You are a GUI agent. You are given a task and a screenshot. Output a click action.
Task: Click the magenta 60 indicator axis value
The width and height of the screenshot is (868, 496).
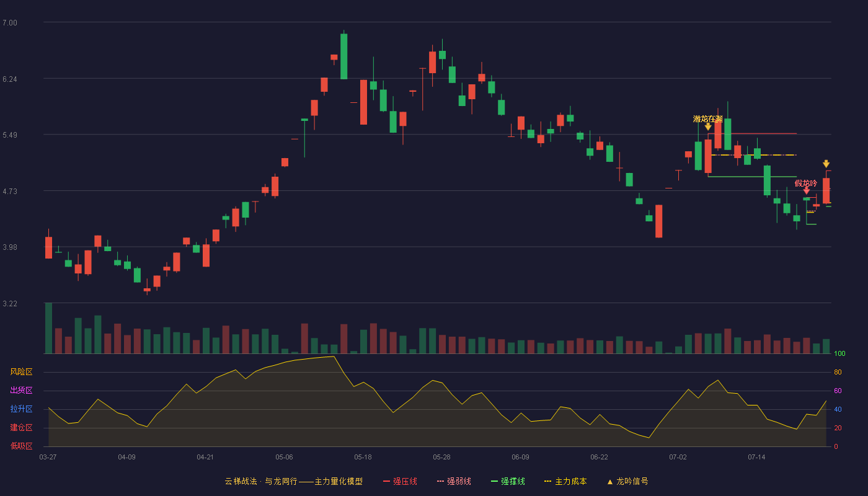pos(838,391)
